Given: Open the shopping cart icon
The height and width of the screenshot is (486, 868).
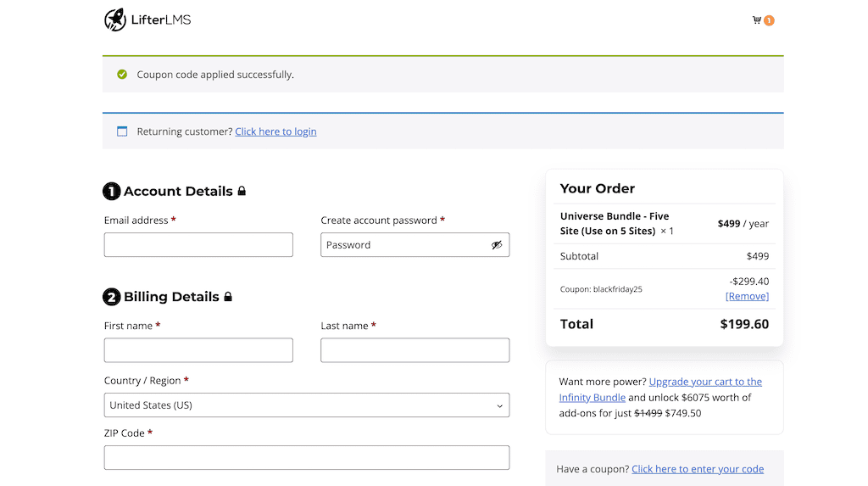Looking at the screenshot, I should pyautogui.click(x=757, y=20).
